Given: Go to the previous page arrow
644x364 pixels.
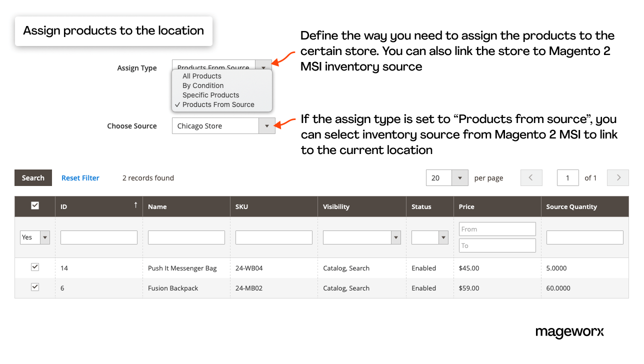Looking at the screenshot, I should click(531, 178).
